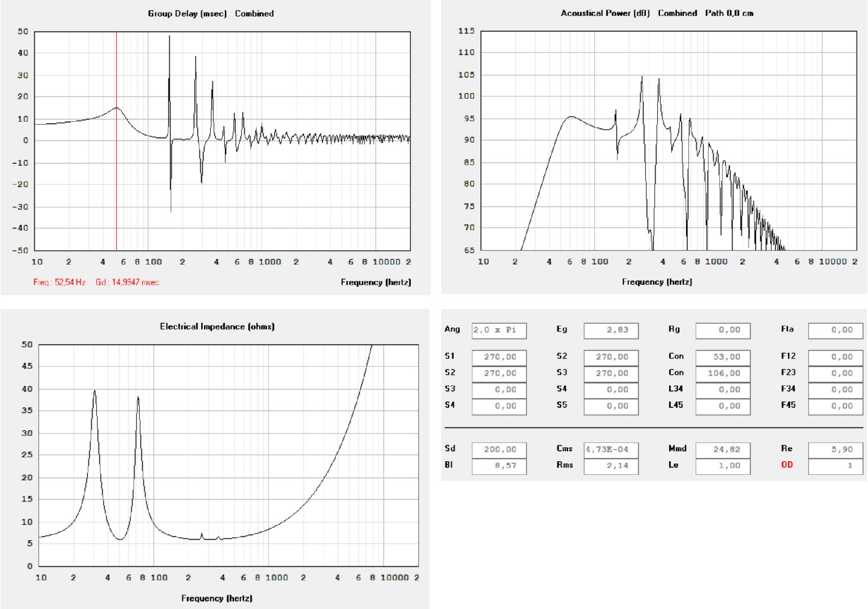The image size is (868, 609).
Task: Select the Le inductance field
Action: coord(723,466)
